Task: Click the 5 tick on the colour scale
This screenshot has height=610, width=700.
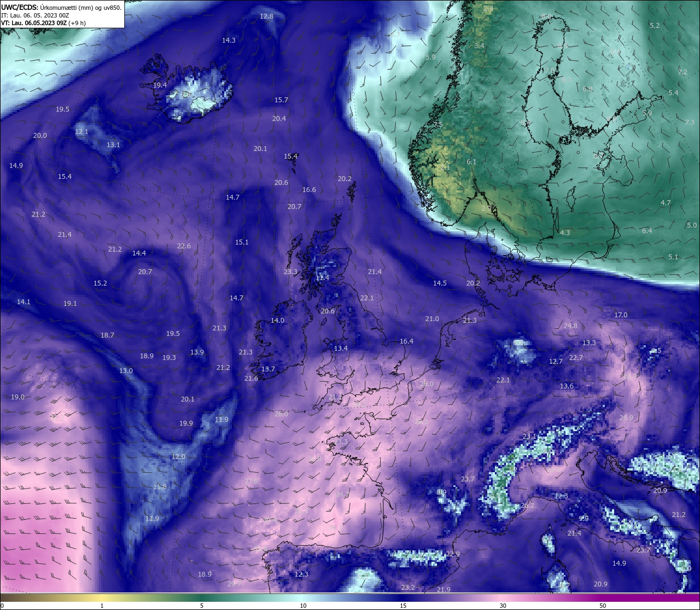Action: (x=202, y=606)
